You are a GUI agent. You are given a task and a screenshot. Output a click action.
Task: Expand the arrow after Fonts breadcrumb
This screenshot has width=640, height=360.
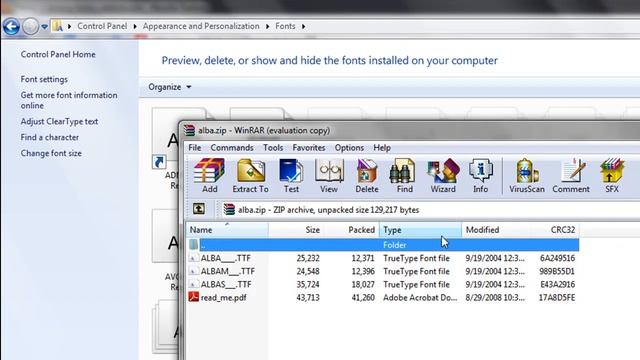coord(303,27)
